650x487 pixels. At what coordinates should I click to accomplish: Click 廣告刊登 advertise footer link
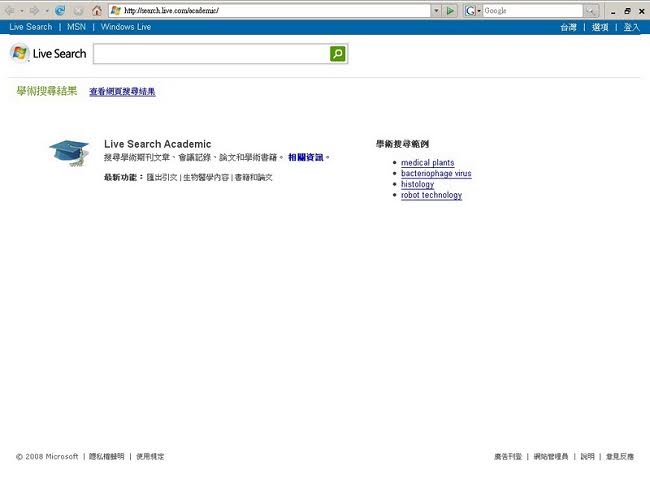[508, 456]
